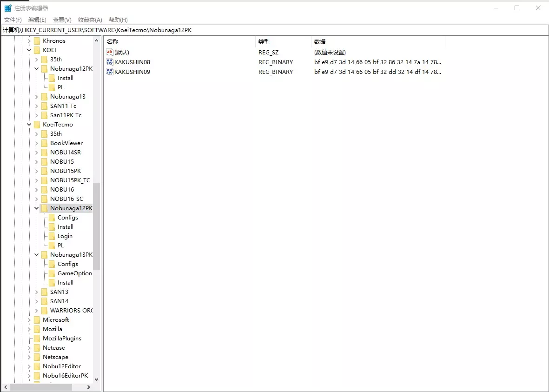Image resolution: width=549 pixels, height=392 pixels.
Task: Open the 收藏夹(A) menu
Action: coord(90,20)
